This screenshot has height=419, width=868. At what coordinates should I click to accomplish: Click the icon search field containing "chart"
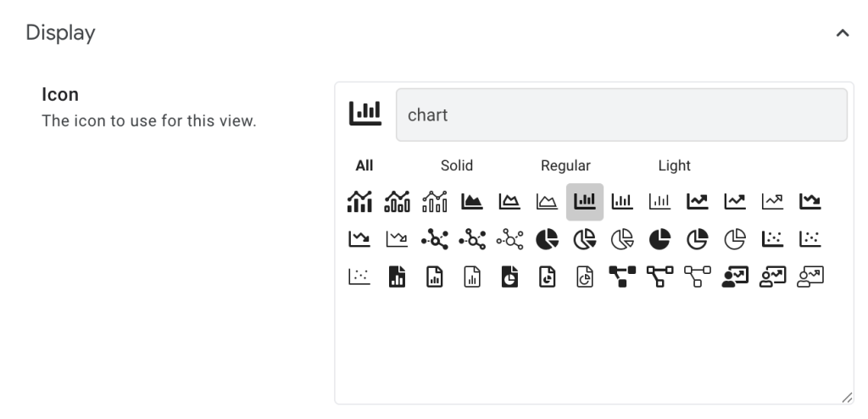621,115
